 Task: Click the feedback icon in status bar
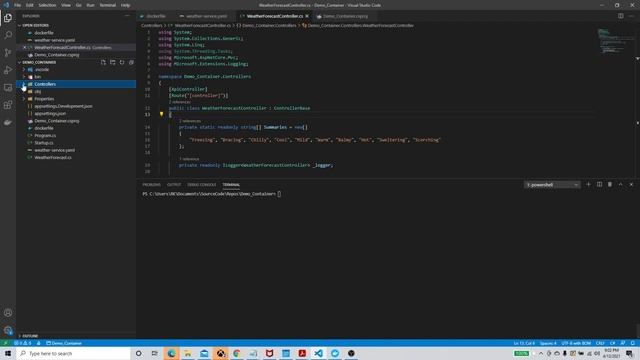point(623,343)
